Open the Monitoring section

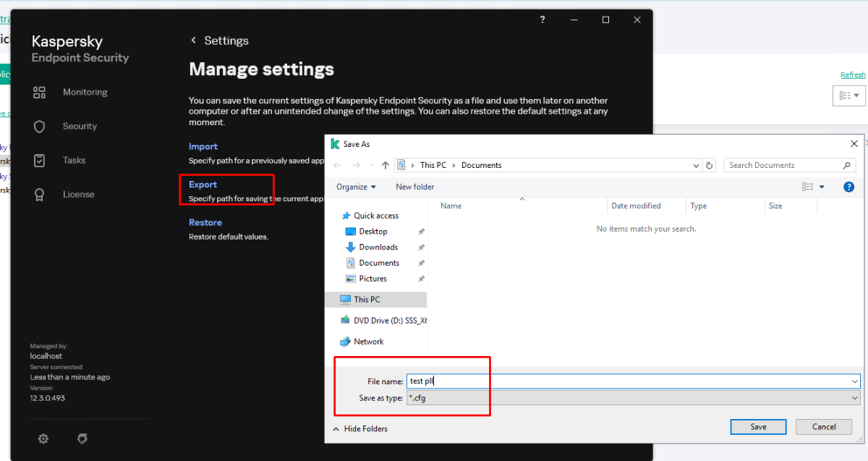coord(85,92)
